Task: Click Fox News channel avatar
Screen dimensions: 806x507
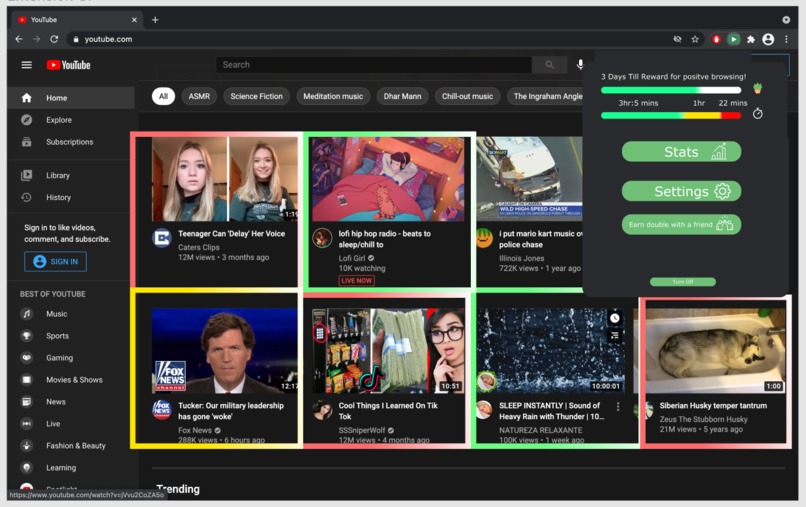Action: click(x=162, y=410)
